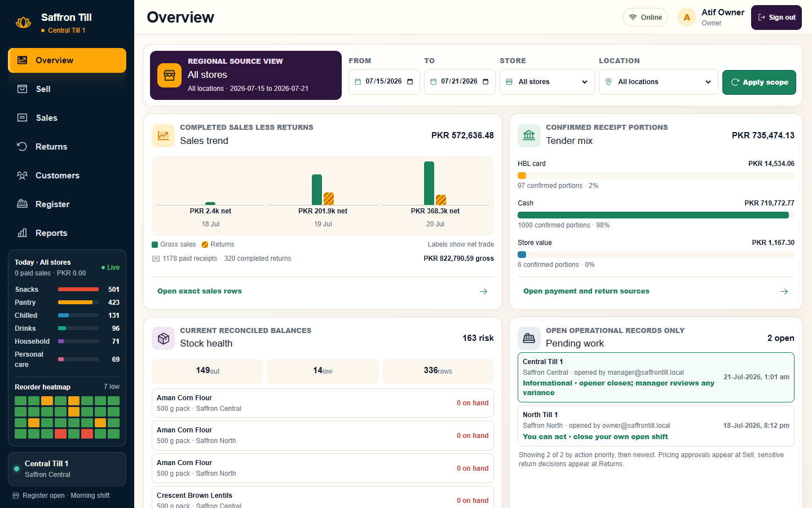Sign out of the account
Screen dimensions: 812x508
click(776, 17)
